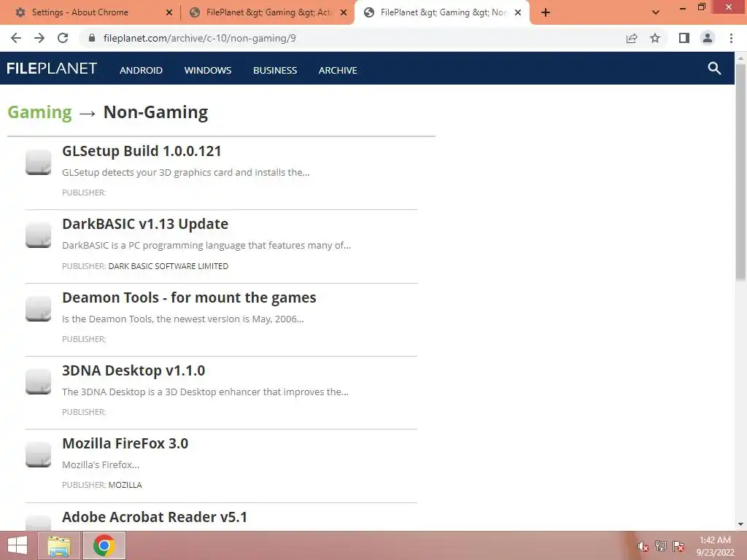The height and width of the screenshot is (560, 747).
Task: Open the Chrome profile avatar
Action: tap(708, 38)
